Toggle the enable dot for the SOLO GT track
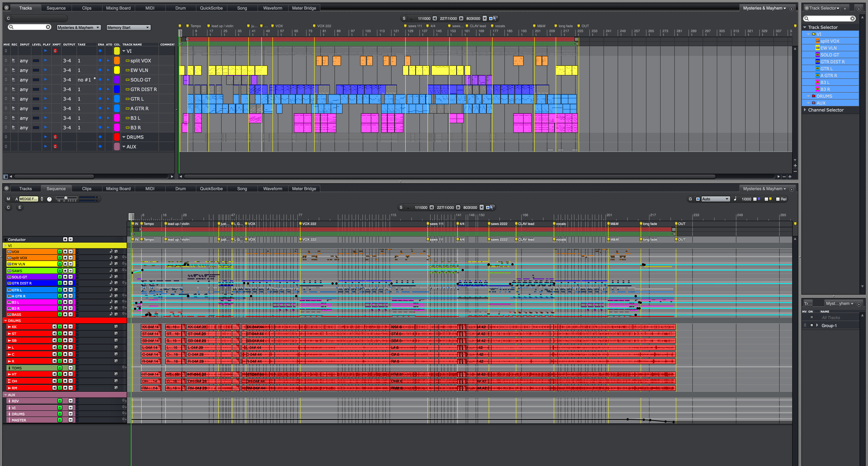The width and height of the screenshot is (868, 466). 100,80
